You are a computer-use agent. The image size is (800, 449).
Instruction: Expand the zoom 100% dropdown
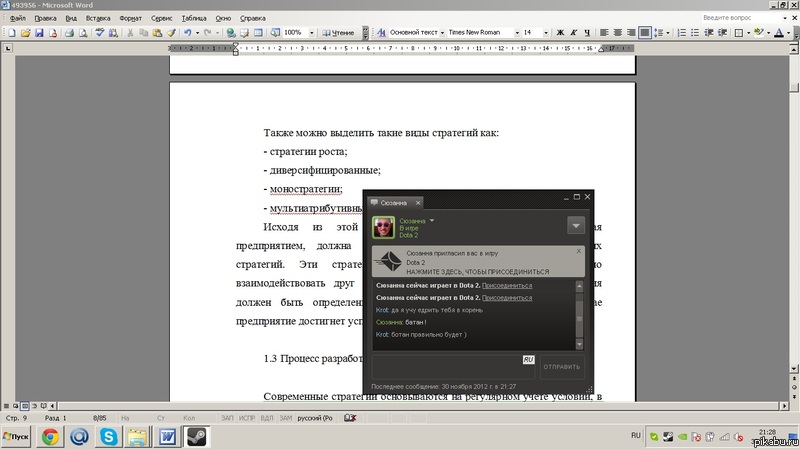[312, 33]
